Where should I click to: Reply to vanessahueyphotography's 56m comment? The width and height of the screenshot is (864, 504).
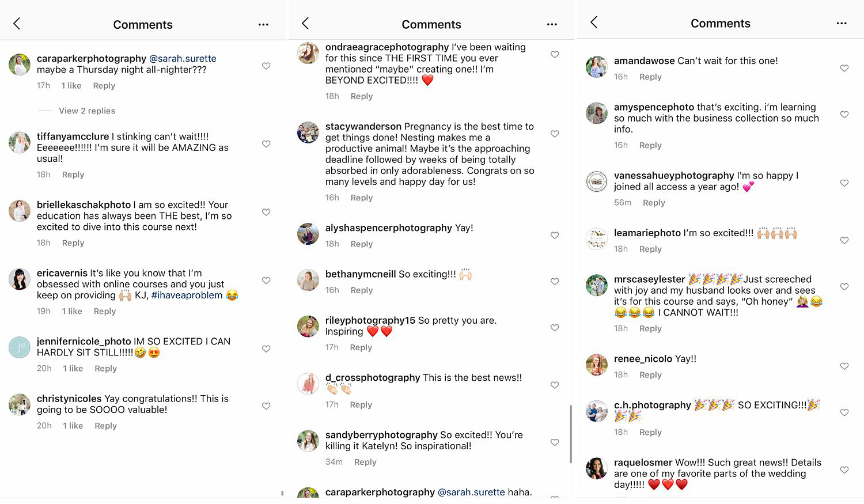coord(654,203)
